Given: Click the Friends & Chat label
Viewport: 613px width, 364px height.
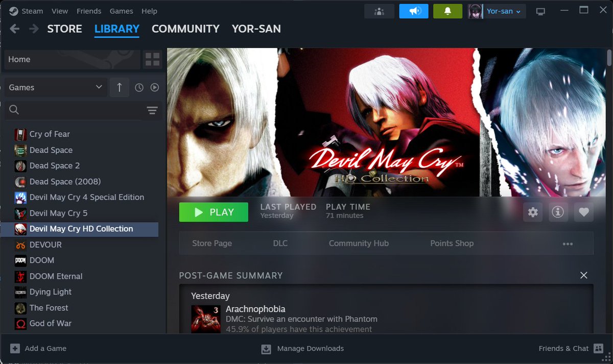Looking at the screenshot, I should click(x=563, y=348).
